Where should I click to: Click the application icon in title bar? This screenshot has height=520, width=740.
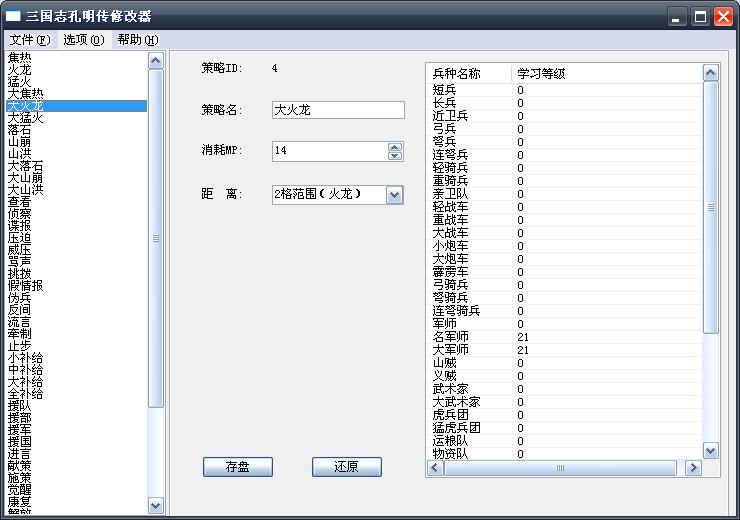[x=14, y=16]
